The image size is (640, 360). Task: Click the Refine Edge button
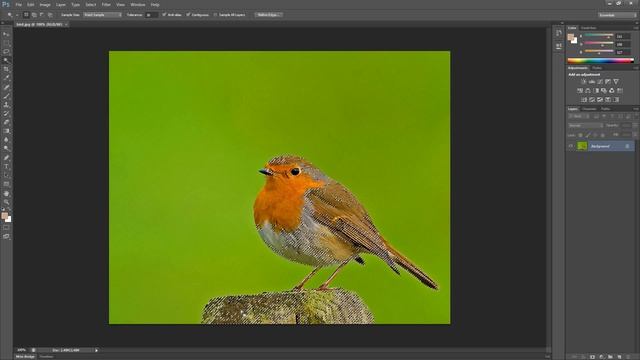tap(269, 15)
